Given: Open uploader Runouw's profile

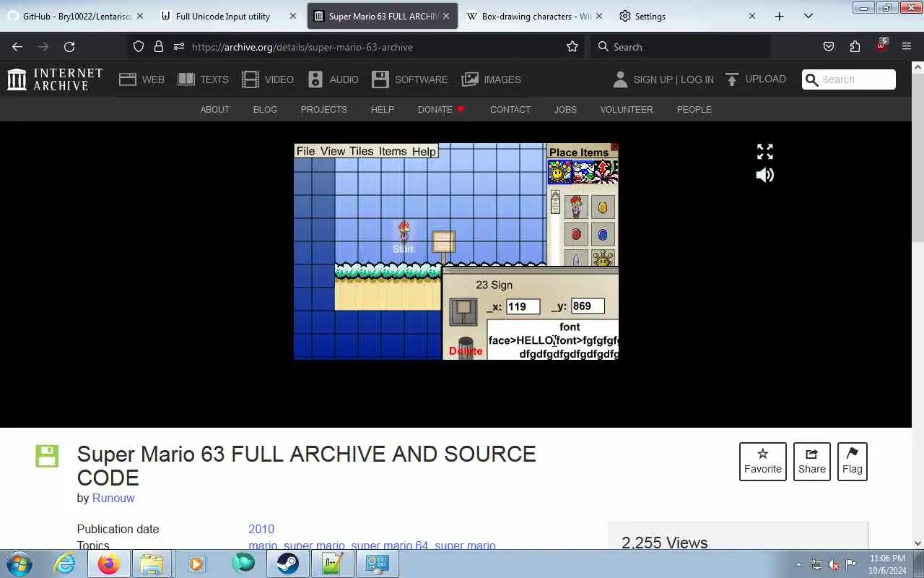Looking at the screenshot, I should point(113,498).
